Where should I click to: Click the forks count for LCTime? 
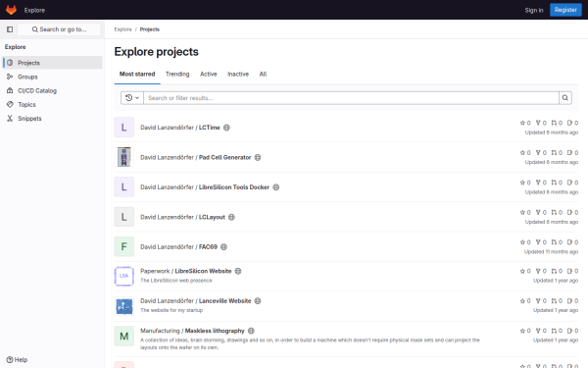(x=541, y=123)
